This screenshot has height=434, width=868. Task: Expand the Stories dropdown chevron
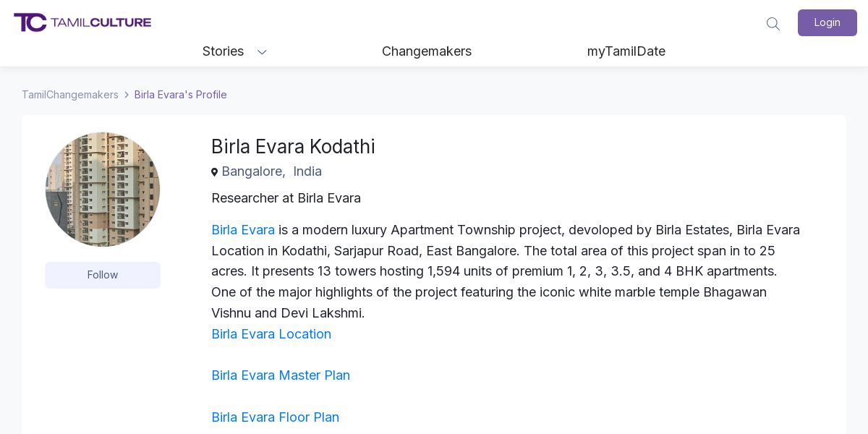tap(263, 52)
